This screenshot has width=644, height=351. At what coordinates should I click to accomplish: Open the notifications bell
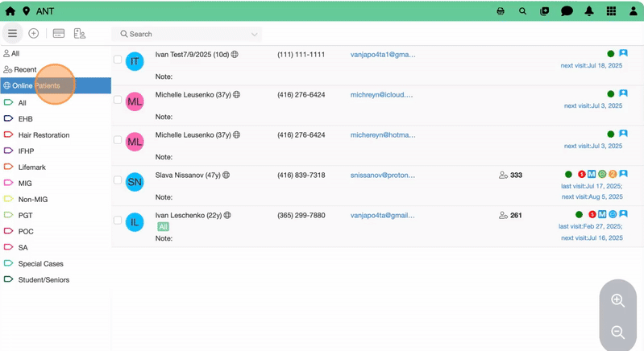(x=589, y=11)
